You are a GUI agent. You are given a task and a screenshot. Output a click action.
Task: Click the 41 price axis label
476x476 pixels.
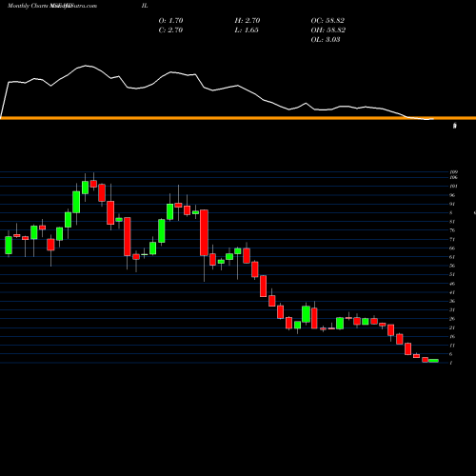point(452,292)
